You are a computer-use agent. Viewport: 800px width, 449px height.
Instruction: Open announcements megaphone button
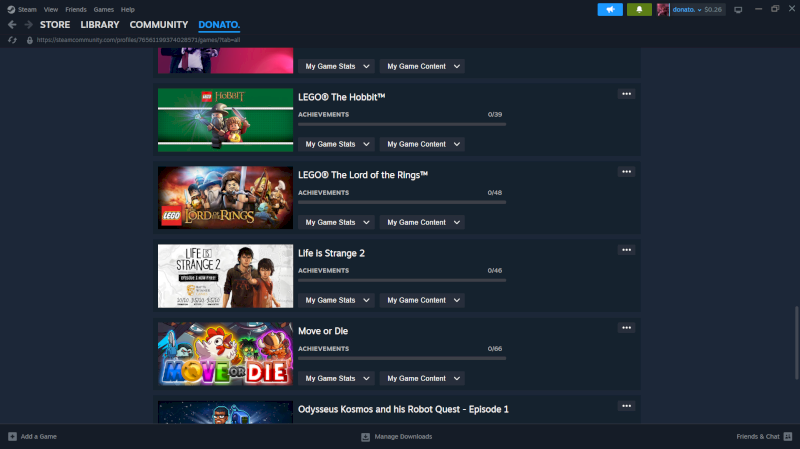tap(610, 9)
